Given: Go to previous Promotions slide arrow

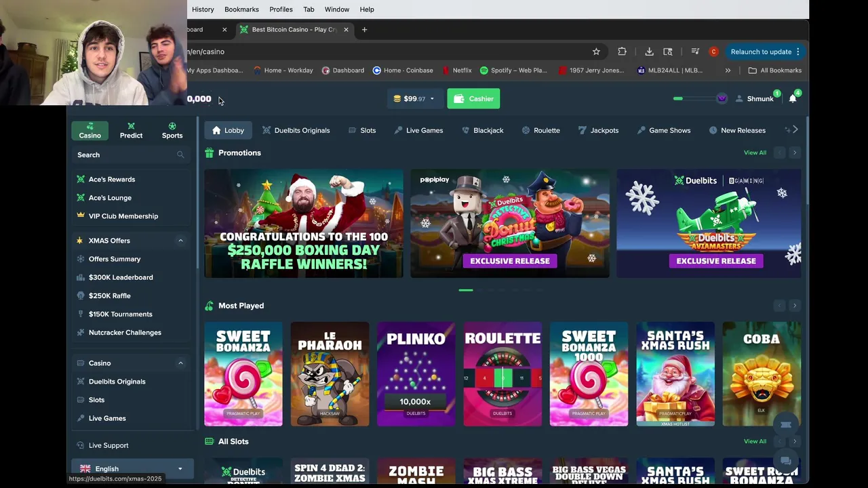Looking at the screenshot, I should pyautogui.click(x=780, y=152).
